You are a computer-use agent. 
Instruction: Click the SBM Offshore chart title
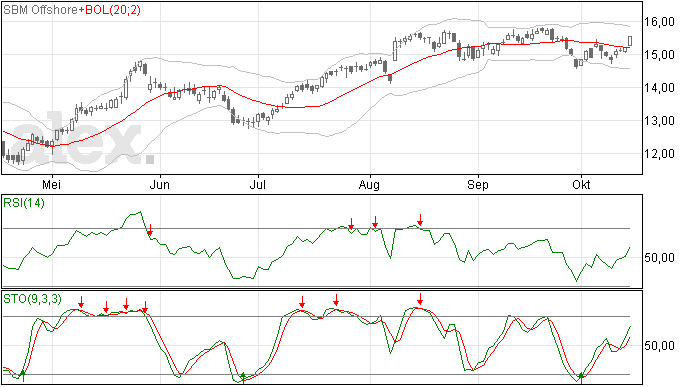tap(40, 10)
